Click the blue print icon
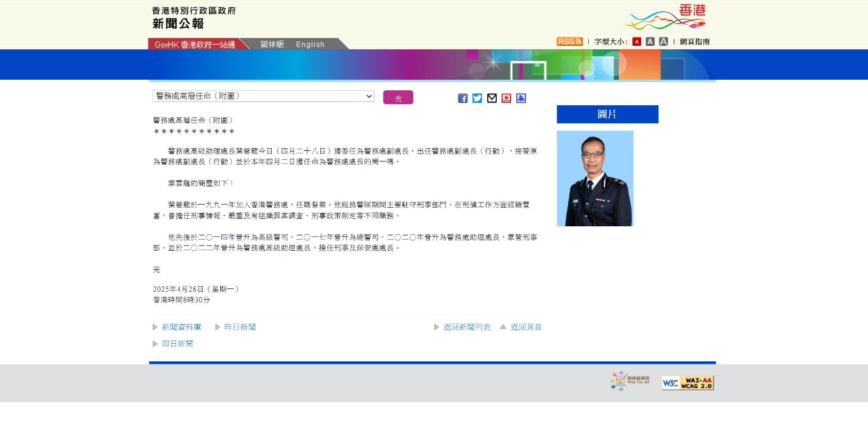 (x=521, y=98)
